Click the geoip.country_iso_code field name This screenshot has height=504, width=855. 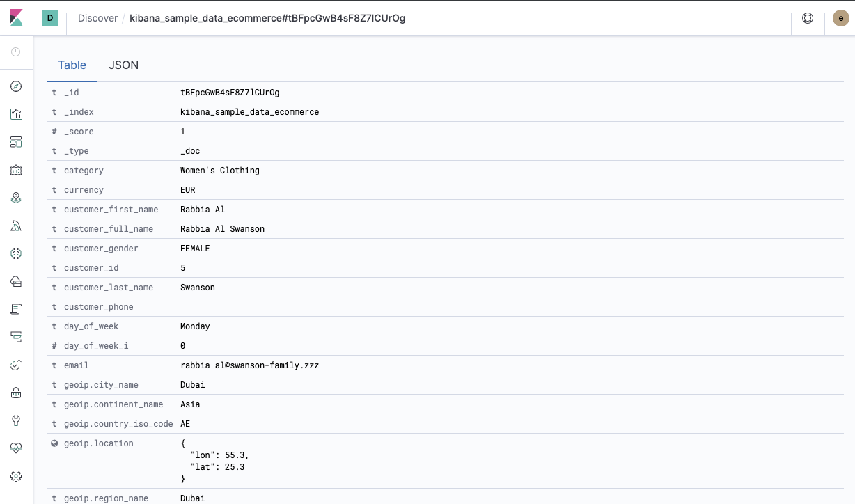(118, 424)
